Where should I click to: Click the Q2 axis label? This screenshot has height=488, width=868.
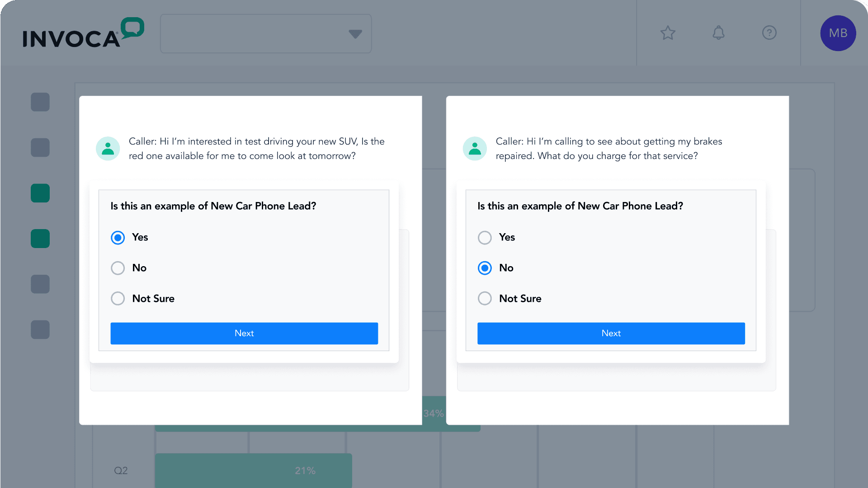121,470
